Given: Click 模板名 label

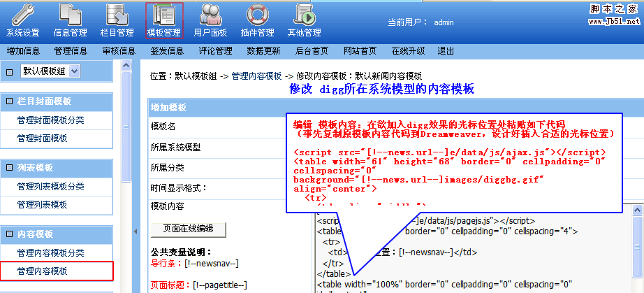Looking at the screenshot, I should 163,127.
